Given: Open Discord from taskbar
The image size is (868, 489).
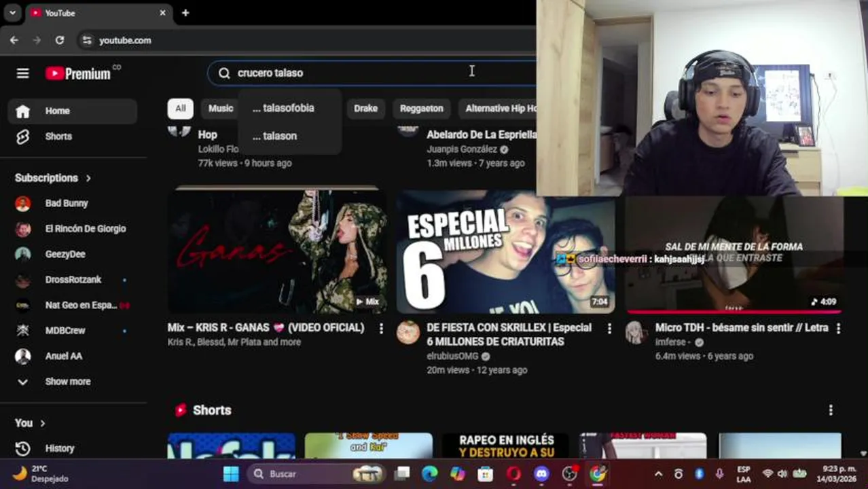Looking at the screenshot, I should pyautogui.click(x=541, y=474).
